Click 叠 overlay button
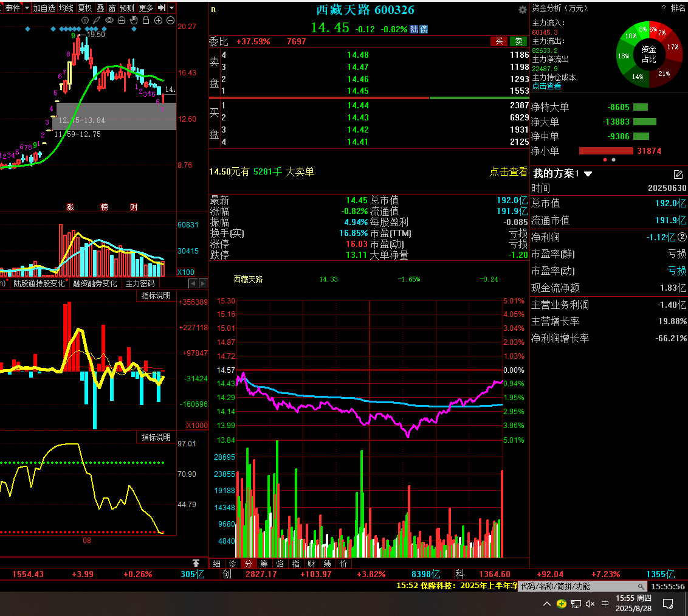 100,8
